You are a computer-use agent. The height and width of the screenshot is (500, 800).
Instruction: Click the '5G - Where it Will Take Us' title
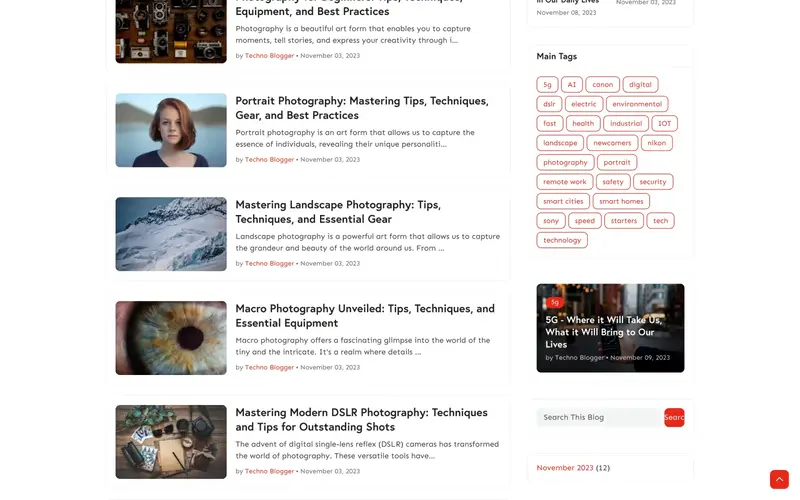tap(604, 332)
